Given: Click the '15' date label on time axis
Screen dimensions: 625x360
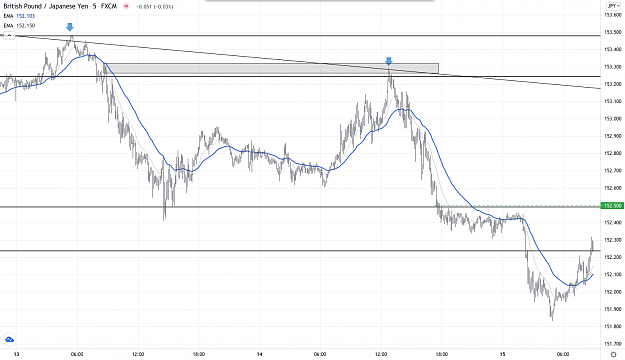Looking at the screenshot, I should [x=502, y=354].
